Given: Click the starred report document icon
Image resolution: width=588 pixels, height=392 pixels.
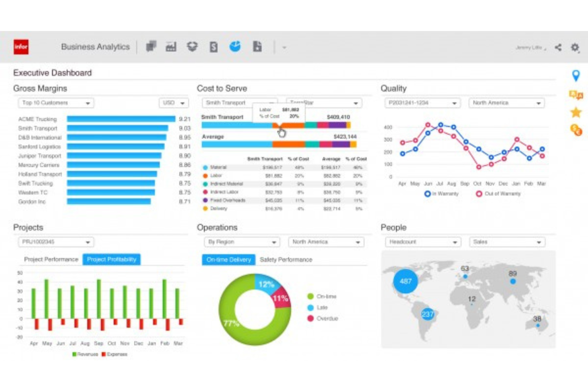Looking at the screenshot, I should click(257, 46).
